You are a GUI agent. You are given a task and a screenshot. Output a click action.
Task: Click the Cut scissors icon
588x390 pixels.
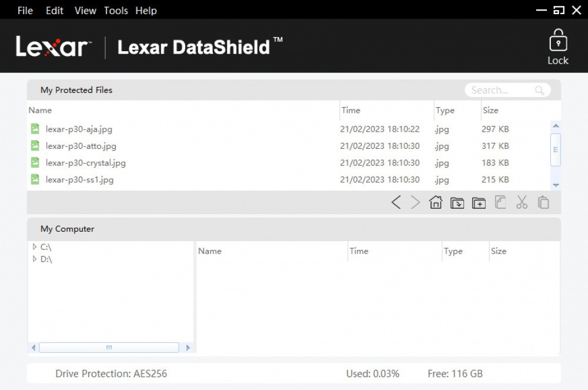coord(522,202)
